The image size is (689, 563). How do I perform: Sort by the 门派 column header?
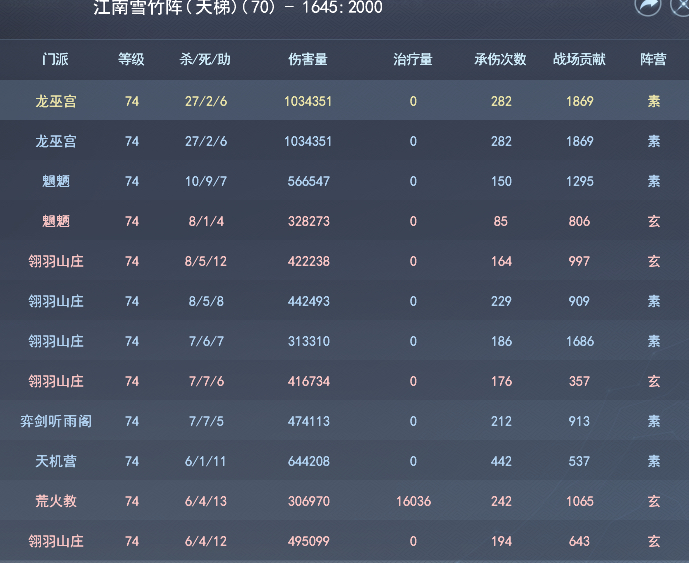coord(55,59)
